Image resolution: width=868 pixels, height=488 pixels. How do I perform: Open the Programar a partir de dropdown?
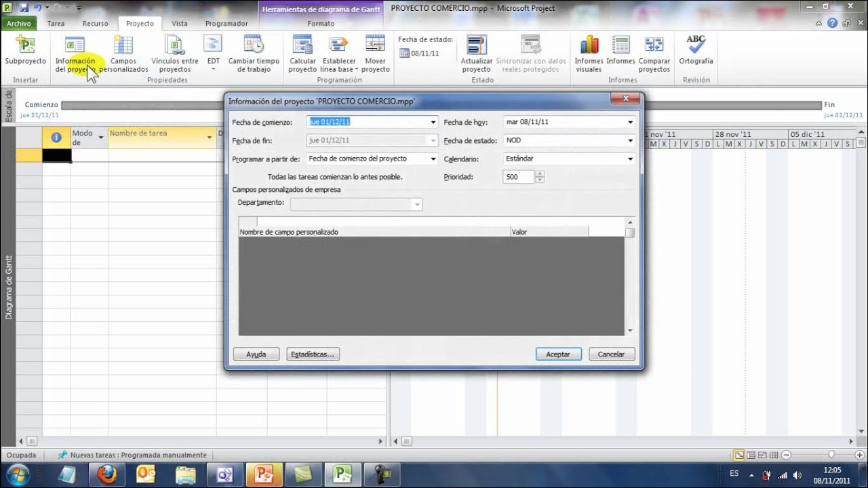pyautogui.click(x=433, y=159)
